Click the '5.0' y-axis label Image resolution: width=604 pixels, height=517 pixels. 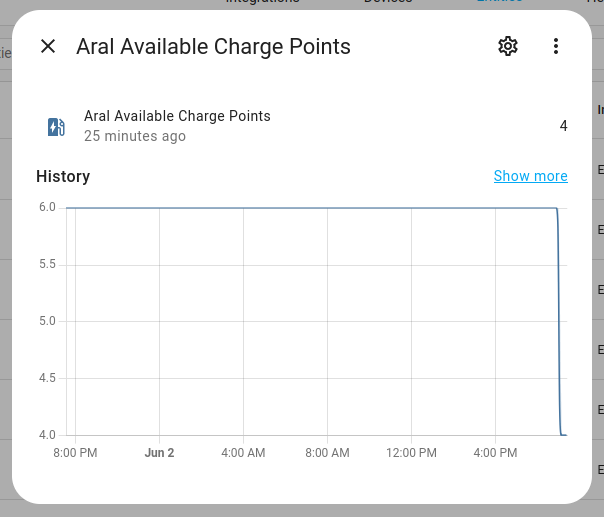click(47, 321)
